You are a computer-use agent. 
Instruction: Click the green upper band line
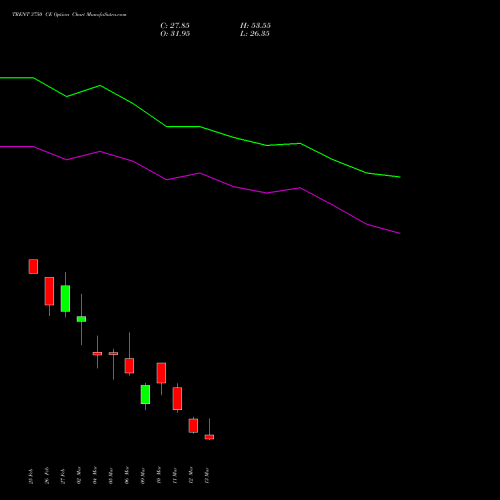tap(200, 127)
